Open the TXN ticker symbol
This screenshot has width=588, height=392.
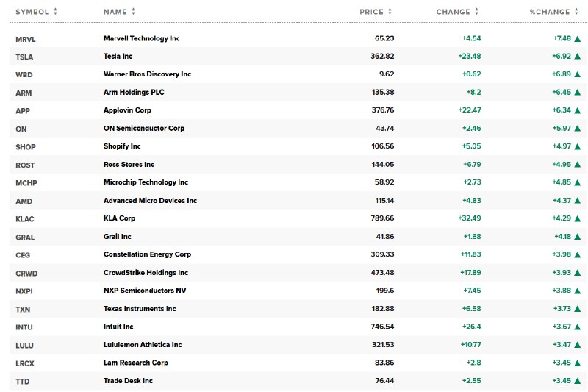click(x=23, y=310)
